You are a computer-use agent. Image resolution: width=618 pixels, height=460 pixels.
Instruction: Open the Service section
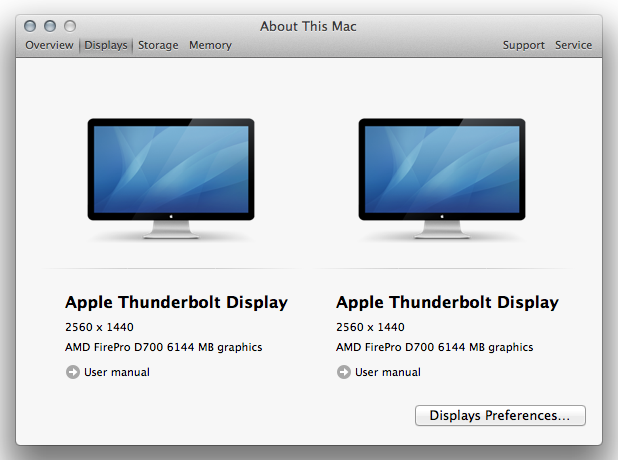point(573,45)
